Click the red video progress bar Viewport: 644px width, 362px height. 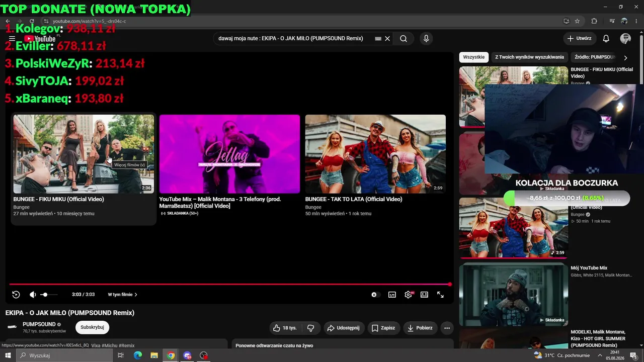(x=230, y=284)
